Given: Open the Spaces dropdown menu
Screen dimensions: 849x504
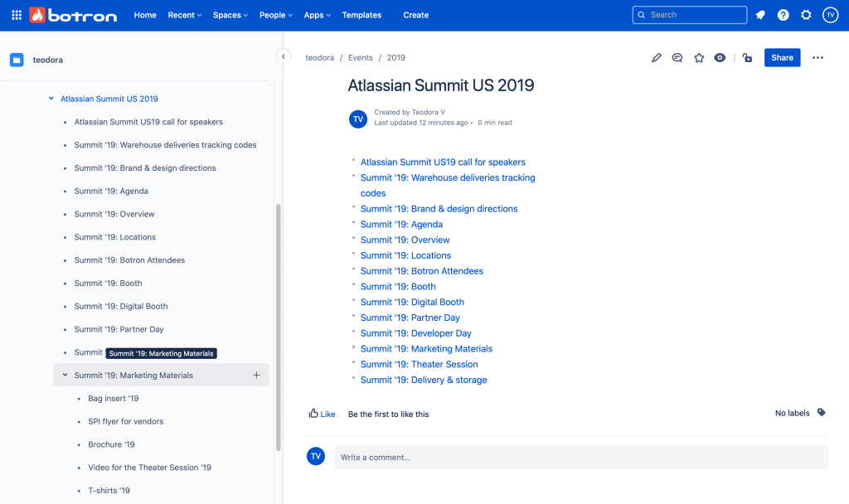Looking at the screenshot, I should (230, 14).
